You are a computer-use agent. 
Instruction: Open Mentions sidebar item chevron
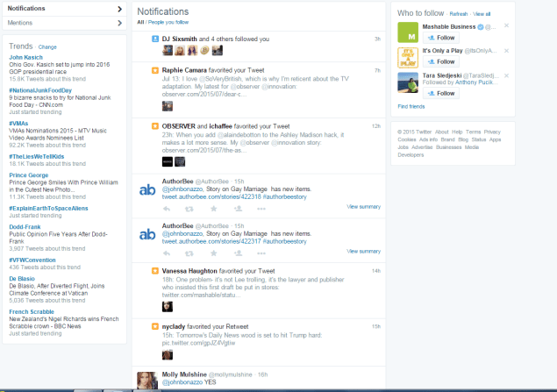click(119, 23)
